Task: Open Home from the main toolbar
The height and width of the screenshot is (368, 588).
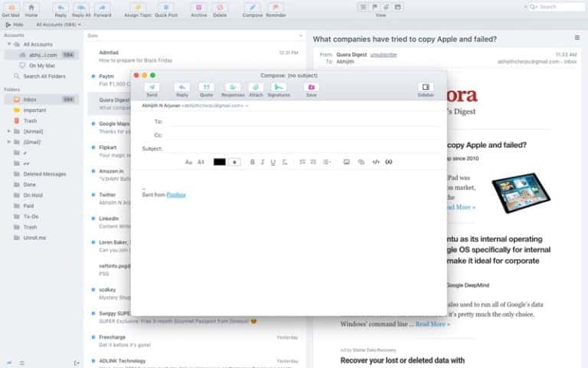Action: click(31, 8)
